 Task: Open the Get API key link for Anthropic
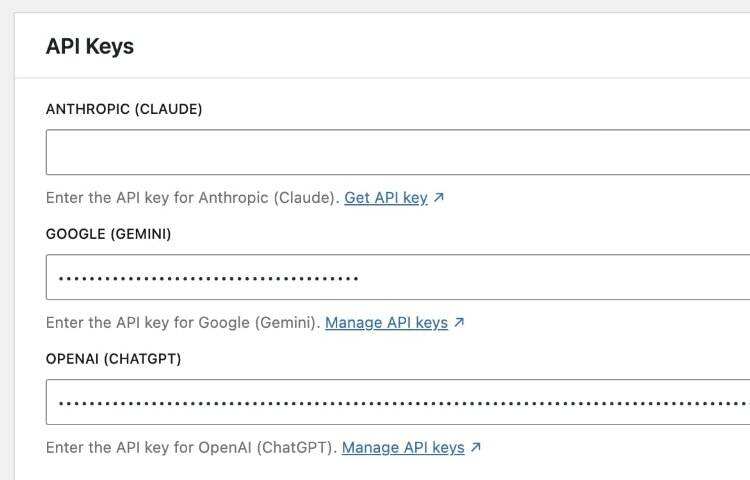click(x=385, y=198)
